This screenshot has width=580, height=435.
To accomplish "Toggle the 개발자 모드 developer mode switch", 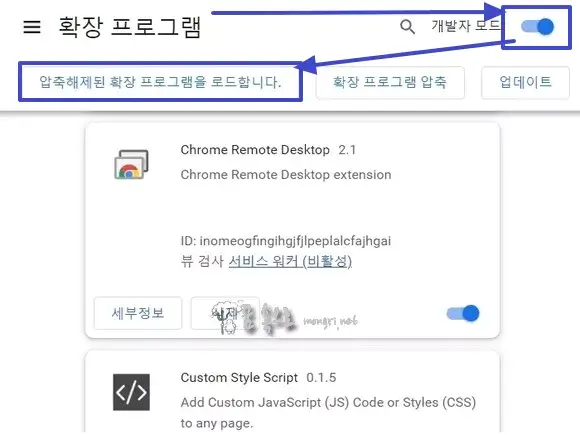I will (537, 27).
